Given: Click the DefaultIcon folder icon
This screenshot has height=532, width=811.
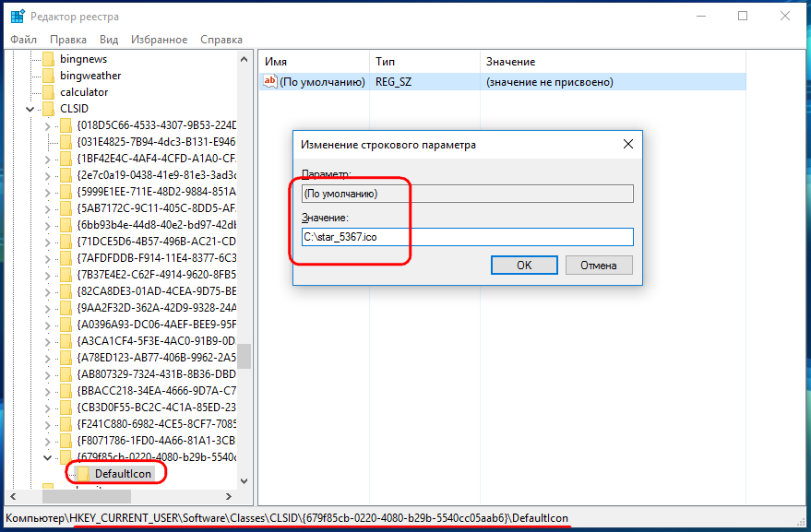Looking at the screenshot, I should click(83, 474).
